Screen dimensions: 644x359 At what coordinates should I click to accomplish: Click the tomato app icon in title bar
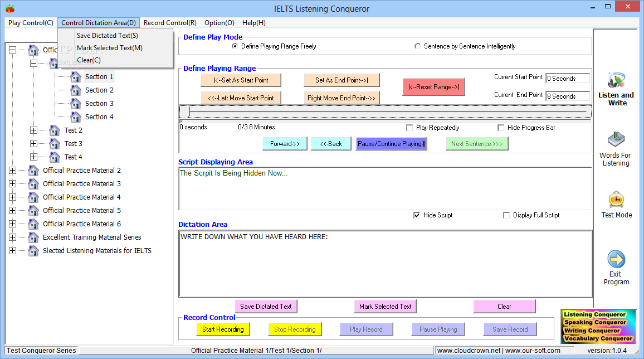point(10,8)
